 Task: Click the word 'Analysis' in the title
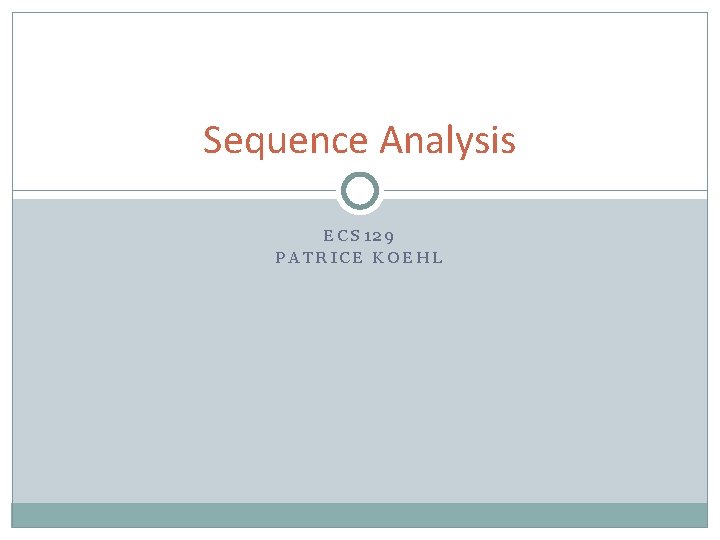coord(448,141)
